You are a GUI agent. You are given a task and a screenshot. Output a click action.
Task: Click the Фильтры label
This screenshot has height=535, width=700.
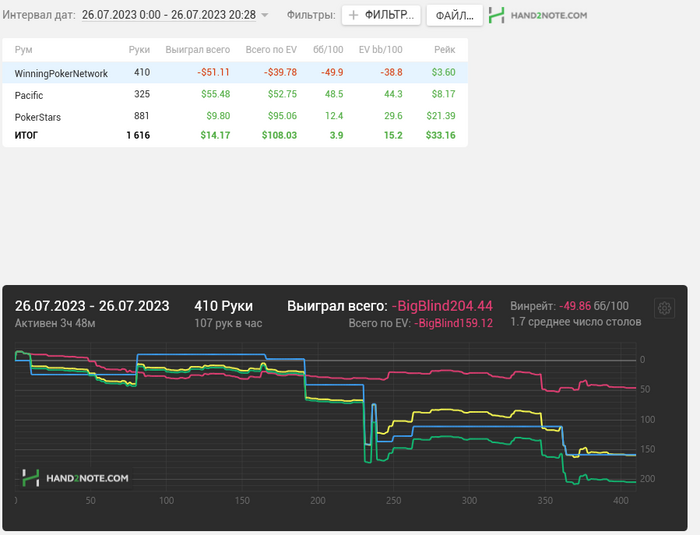click(x=311, y=15)
